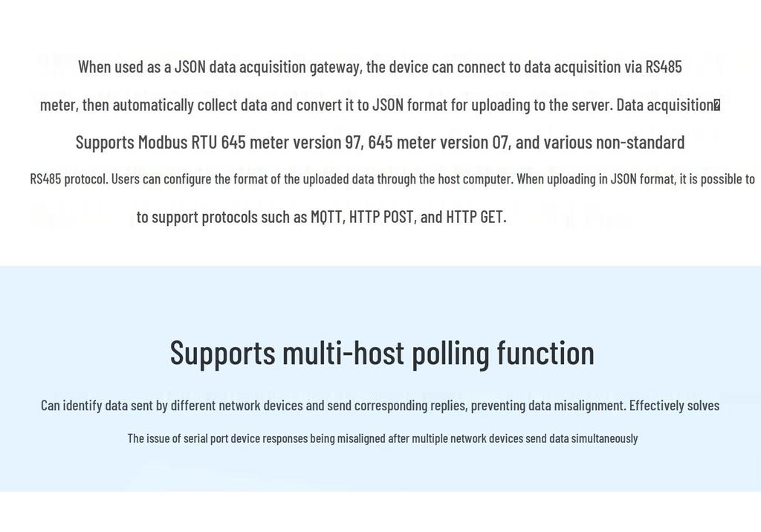Screen dimensions: 761x532
Task: Click the word 'MQTT' in the protocols line
Action: pos(326,217)
